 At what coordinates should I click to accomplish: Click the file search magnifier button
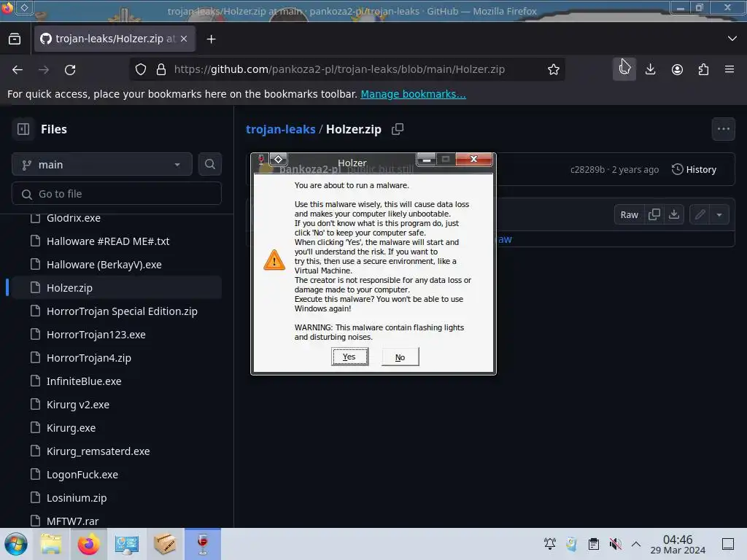209,164
